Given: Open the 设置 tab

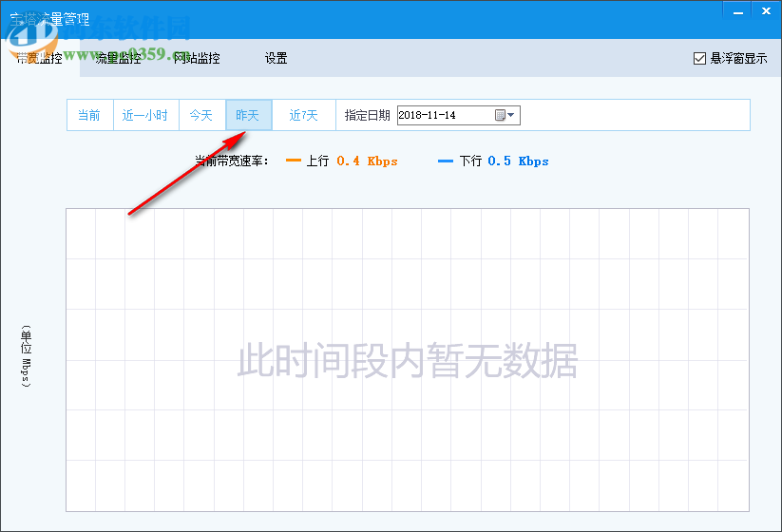Looking at the screenshot, I should (x=276, y=58).
